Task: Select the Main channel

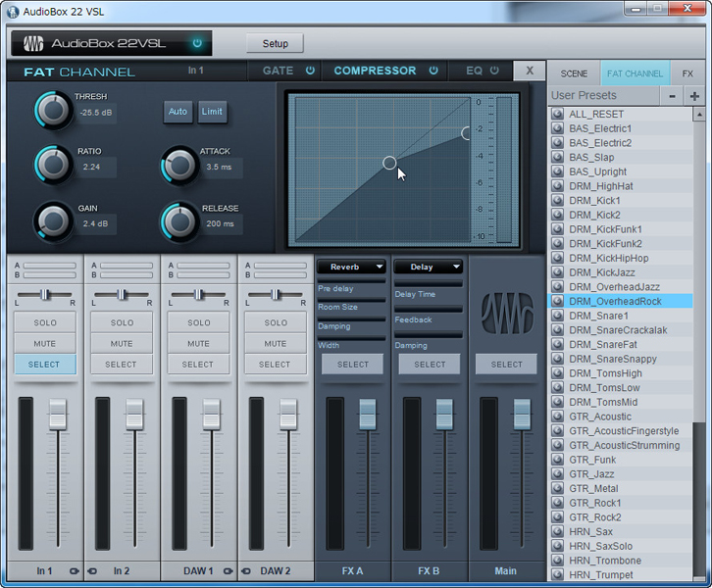Action: click(506, 365)
